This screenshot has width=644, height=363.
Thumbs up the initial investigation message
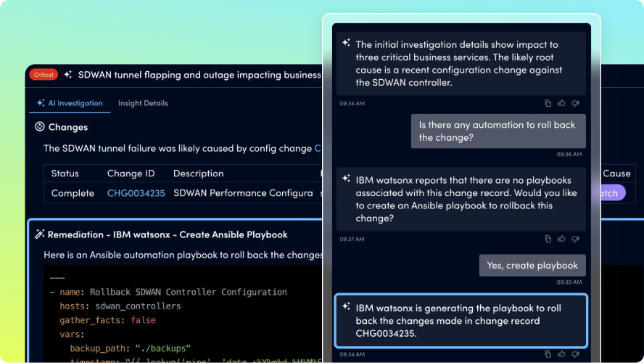[x=561, y=103]
